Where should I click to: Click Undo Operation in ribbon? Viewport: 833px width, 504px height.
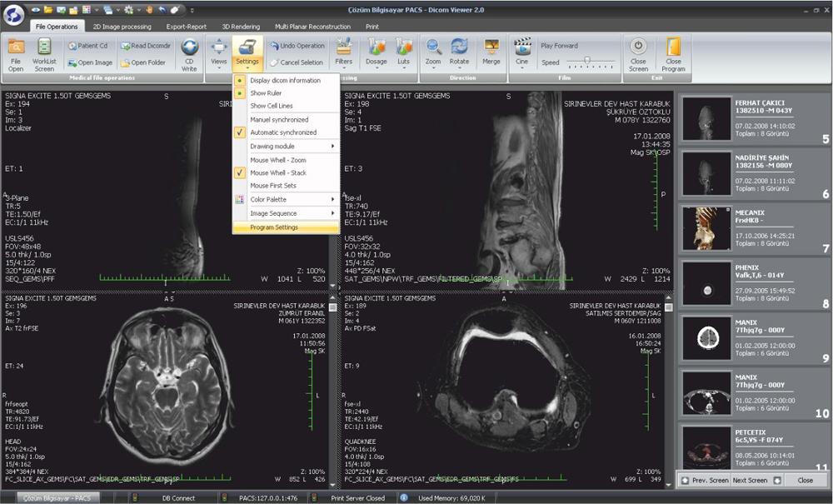(x=297, y=46)
